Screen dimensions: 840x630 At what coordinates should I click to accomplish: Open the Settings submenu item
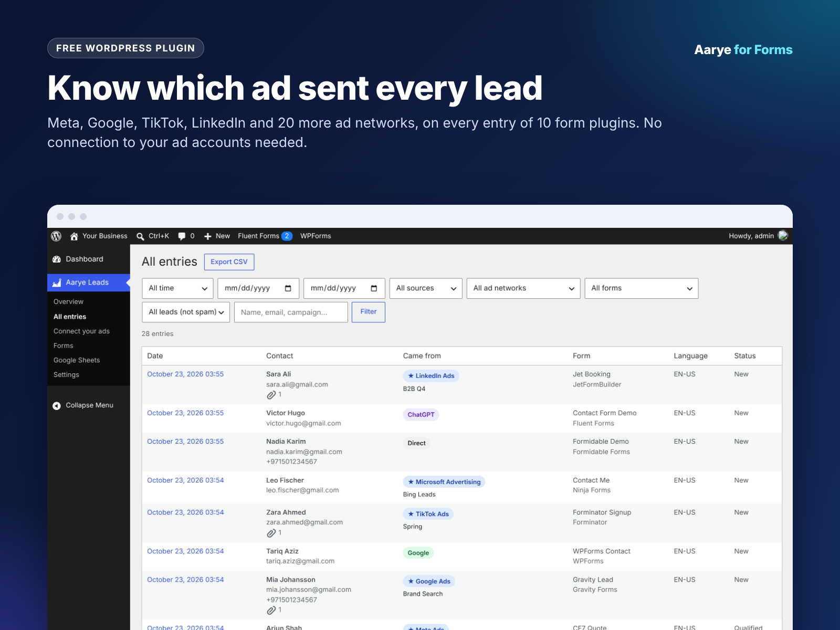[x=66, y=375]
